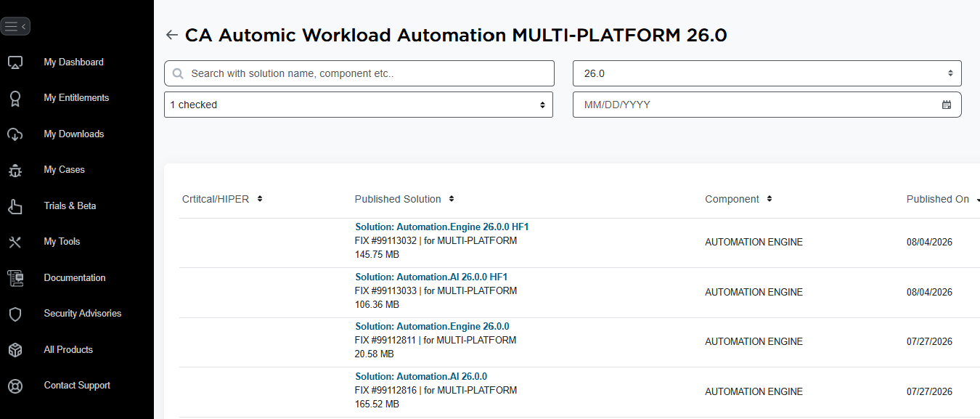Select Trials & Beta in sidebar
The height and width of the screenshot is (419, 980).
(x=70, y=206)
